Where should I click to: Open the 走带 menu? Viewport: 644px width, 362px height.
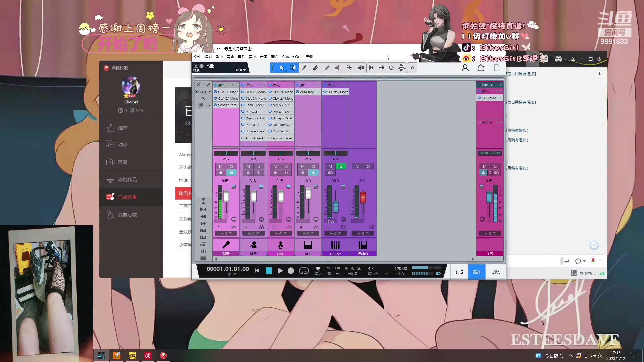point(263,57)
